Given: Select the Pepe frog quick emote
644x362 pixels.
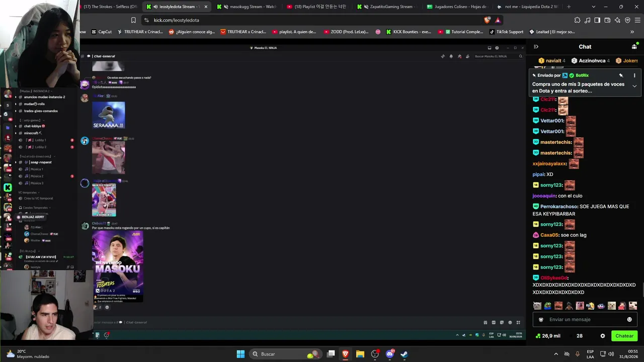Looking at the screenshot, I should [x=548, y=306].
